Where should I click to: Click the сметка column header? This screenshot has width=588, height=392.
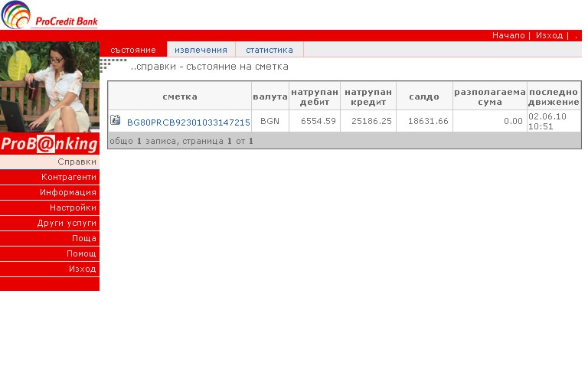pyautogui.click(x=180, y=96)
